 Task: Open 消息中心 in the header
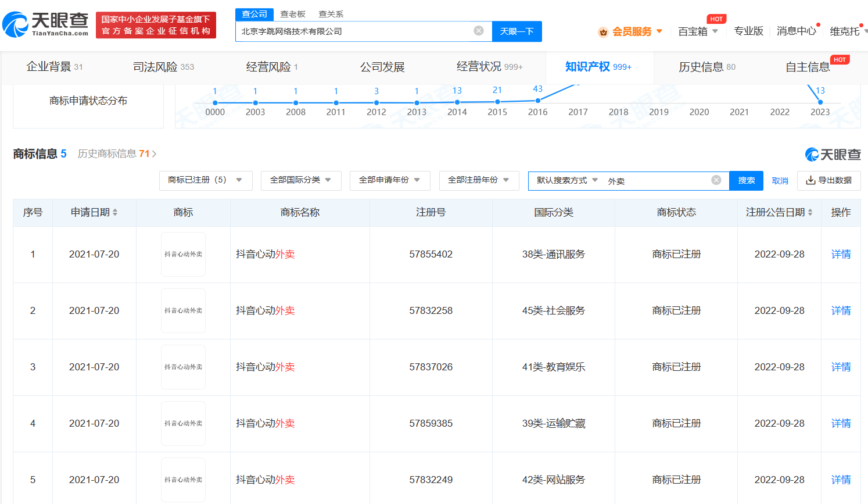(797, 31)
